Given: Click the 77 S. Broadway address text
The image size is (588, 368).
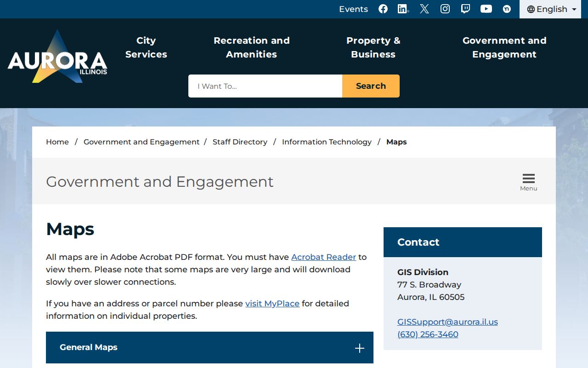Looking at the screenshot, I should [x=429, y=285].
